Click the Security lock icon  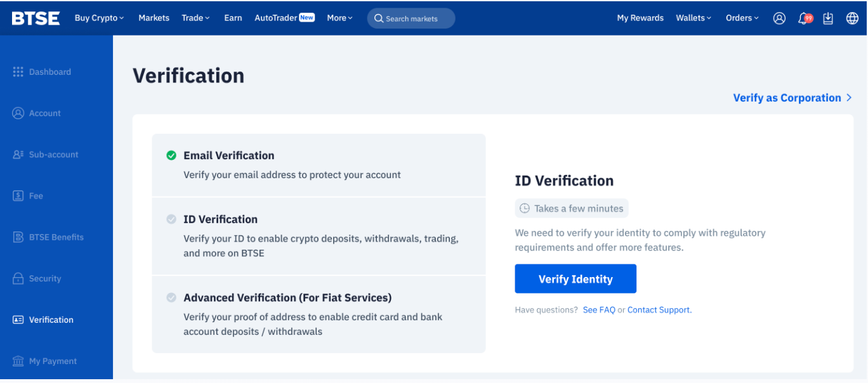tap(18, 278)
